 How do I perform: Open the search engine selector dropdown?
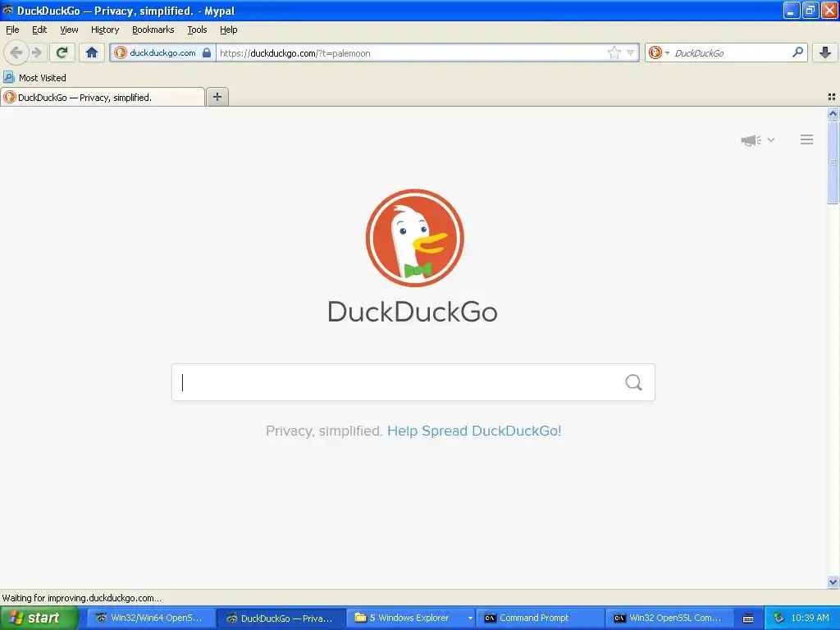pyautogui.click(x=659, y=52)
